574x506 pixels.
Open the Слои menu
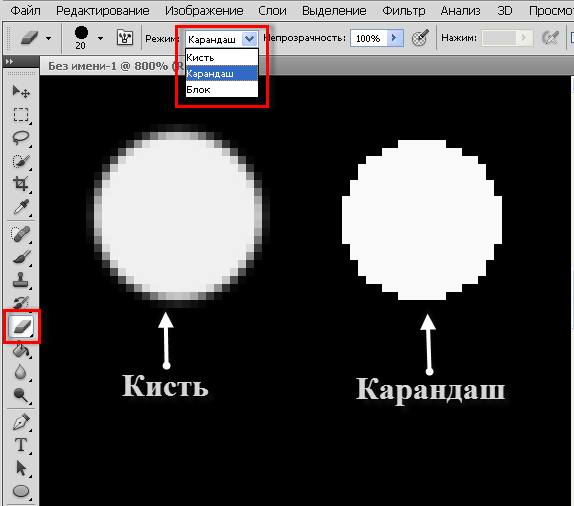[x=273, y=11]
